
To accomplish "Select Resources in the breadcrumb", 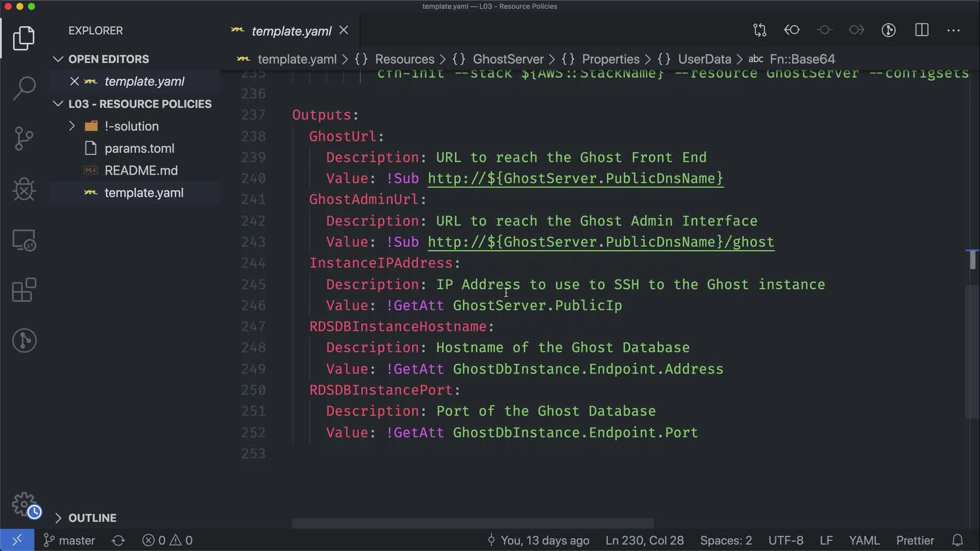I will pyautogui.click(x=404, y=59).
